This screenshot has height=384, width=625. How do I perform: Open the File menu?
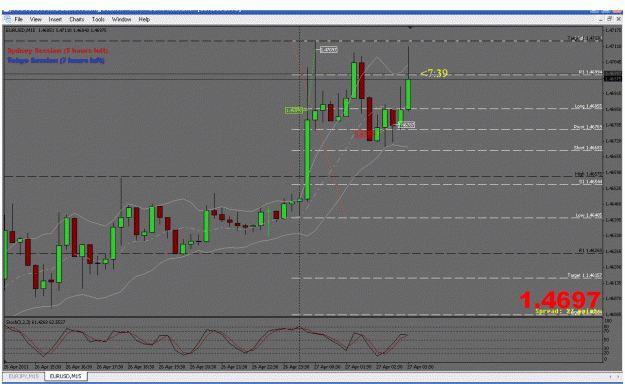click(x=18, y=19)
